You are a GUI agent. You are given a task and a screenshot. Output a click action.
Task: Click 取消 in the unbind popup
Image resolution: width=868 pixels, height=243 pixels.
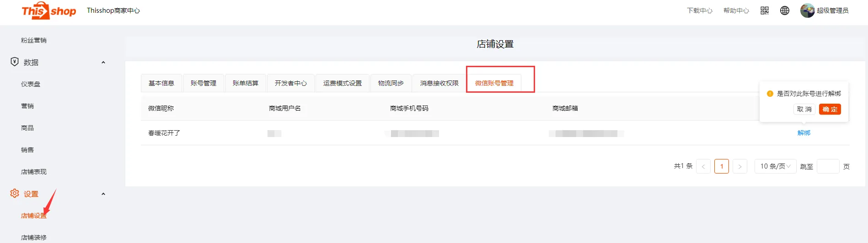coord(804,109)
